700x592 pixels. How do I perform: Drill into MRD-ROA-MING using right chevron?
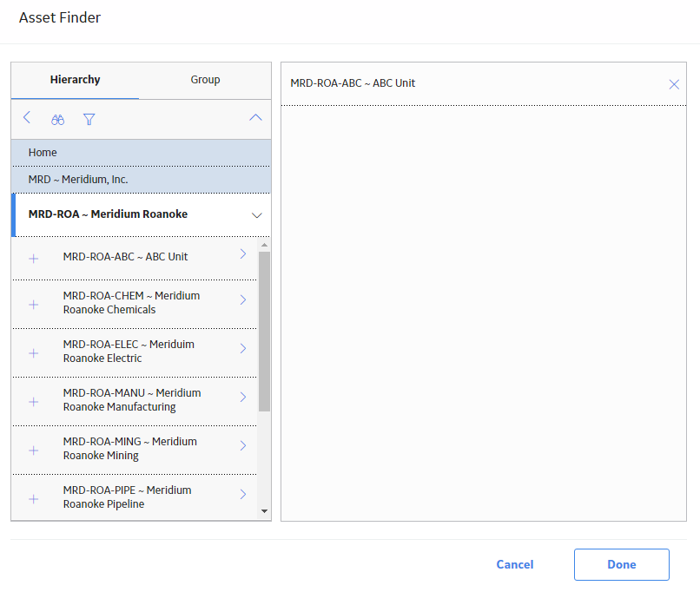[x=243, y=445]
